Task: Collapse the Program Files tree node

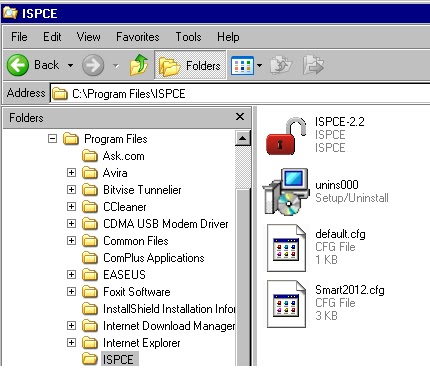Action: [52, 138]
